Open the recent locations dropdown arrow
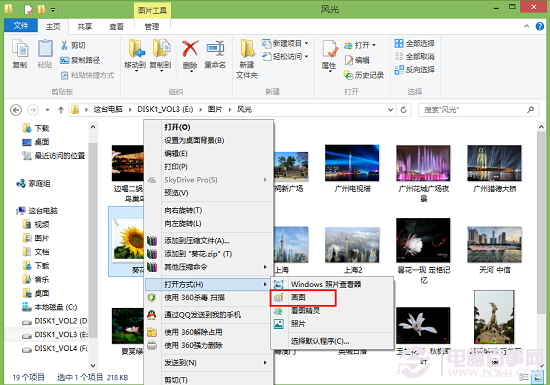550x385 pixels. click(x=47, y=110)
